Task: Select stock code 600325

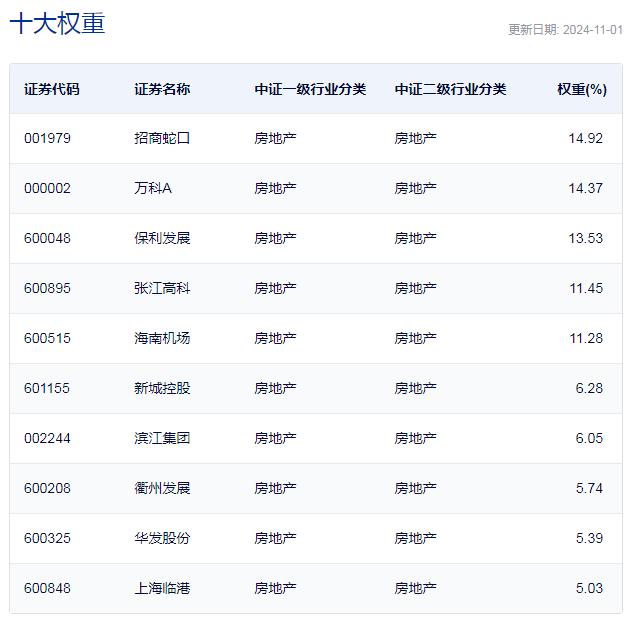Action: point(47,538)
